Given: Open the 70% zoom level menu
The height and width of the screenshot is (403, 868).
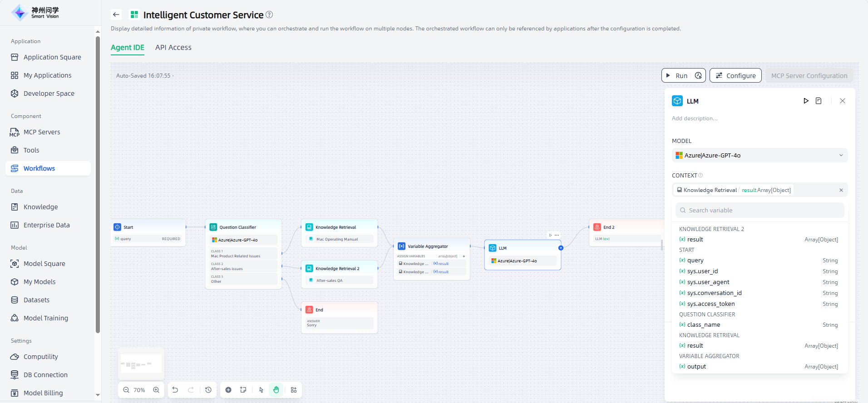Looking at the screenshot, I should pyautogui.click(x=139, y=390).
